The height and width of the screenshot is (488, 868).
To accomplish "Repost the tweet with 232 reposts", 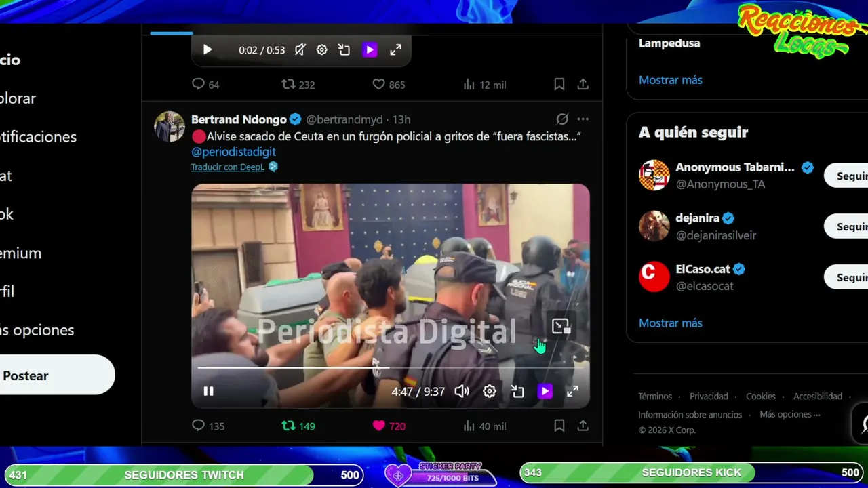I will coord(298,84).
